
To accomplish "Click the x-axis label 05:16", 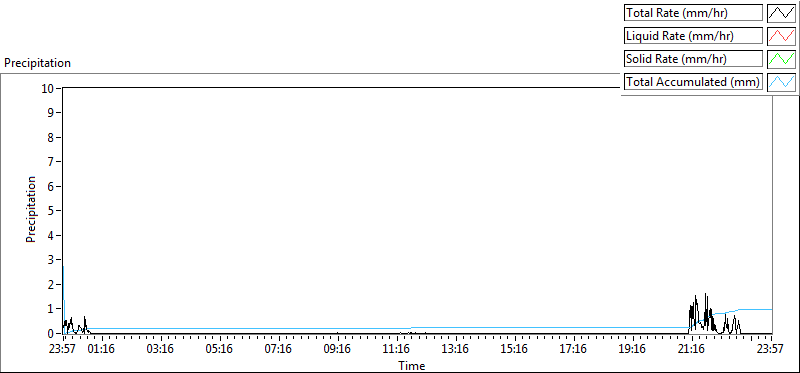I will 220,350.
